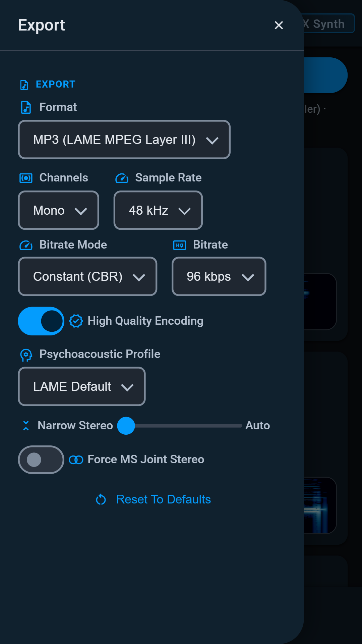Screen dimensions: 362x644
Task: Open Bitrate Mode dropdown showing Constant (CBR)
Action: click(x=87, y=276)
